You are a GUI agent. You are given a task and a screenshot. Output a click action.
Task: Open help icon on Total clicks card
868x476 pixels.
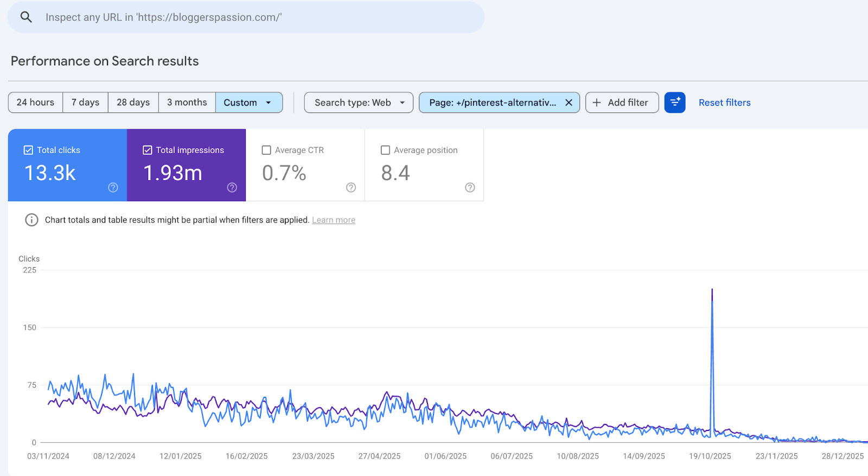(x=113, y=187)
